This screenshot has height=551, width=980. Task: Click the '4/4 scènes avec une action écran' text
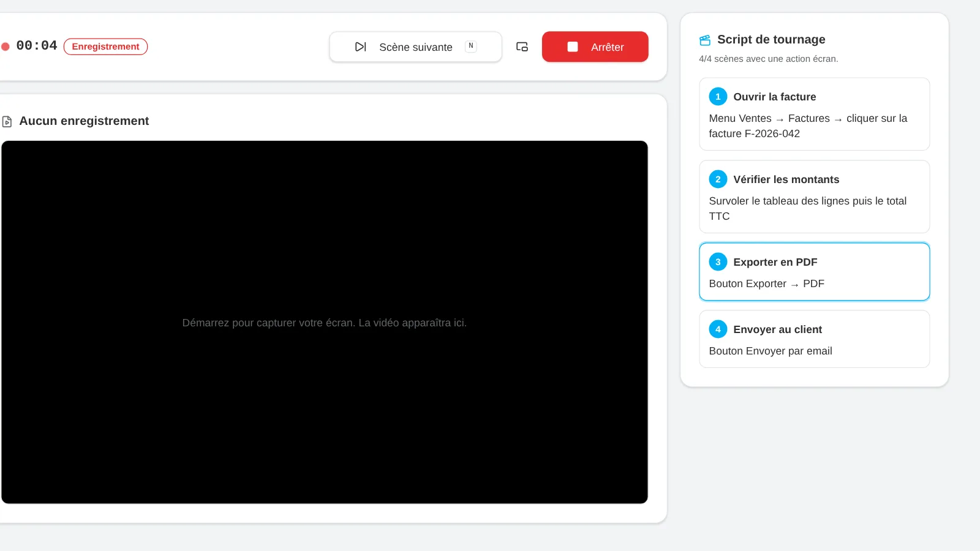pos(768,59)
